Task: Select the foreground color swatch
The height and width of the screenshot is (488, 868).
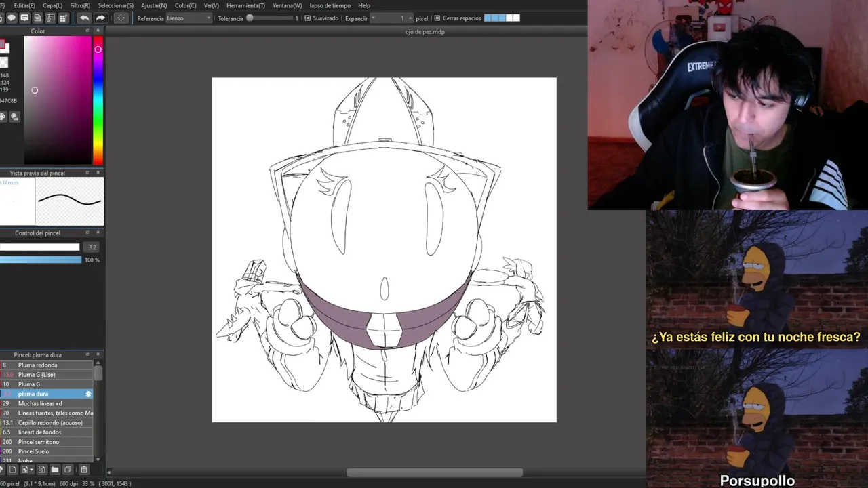Action: 3,45
